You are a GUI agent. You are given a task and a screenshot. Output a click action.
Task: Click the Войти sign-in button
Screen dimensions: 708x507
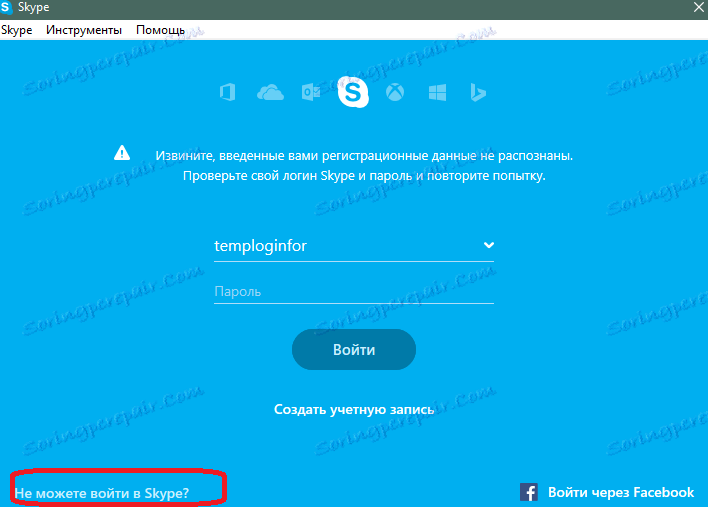tap(354, 349)
